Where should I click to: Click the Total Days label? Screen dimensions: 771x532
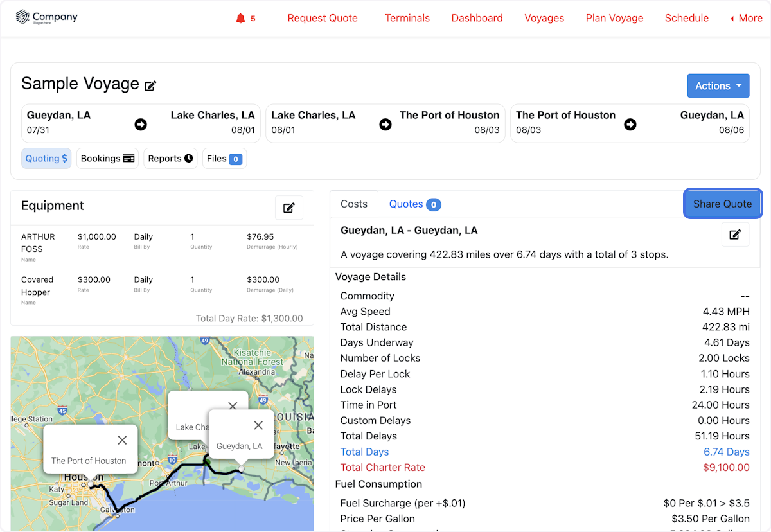click(x=364, y=452)
